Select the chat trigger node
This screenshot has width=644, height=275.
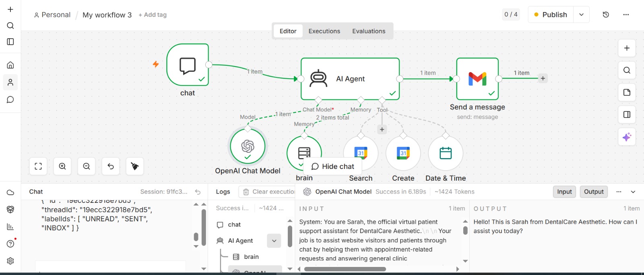pyautogui.click(x=188, y=65)
